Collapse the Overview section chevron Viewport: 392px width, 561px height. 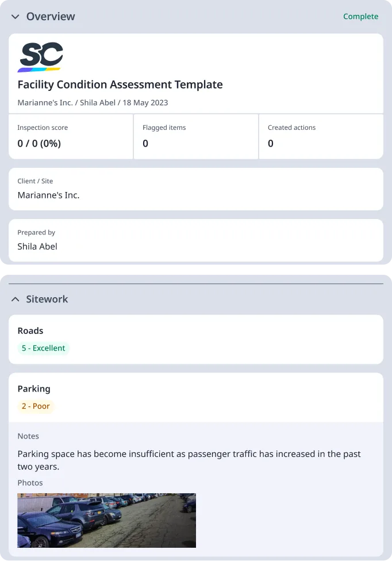pos(16,17)
